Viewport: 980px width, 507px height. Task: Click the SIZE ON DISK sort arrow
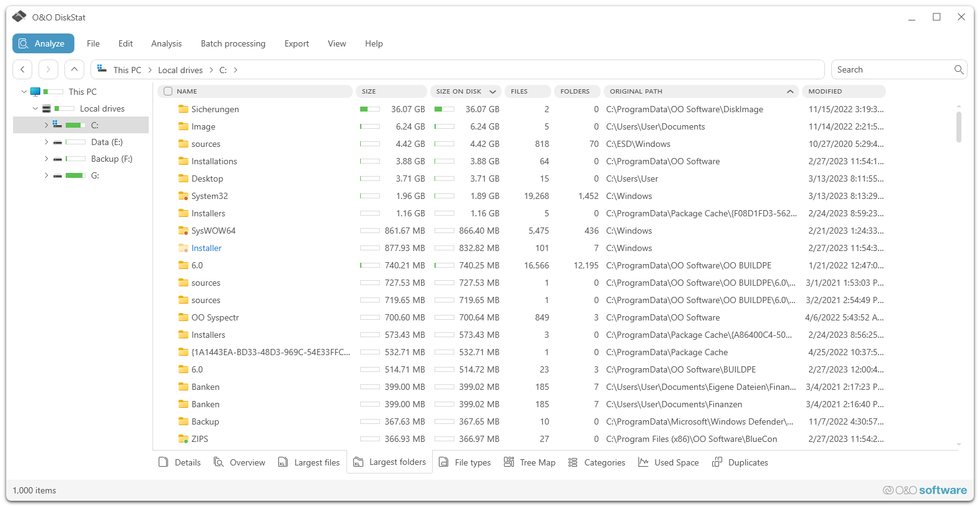[x=493, y=92]
